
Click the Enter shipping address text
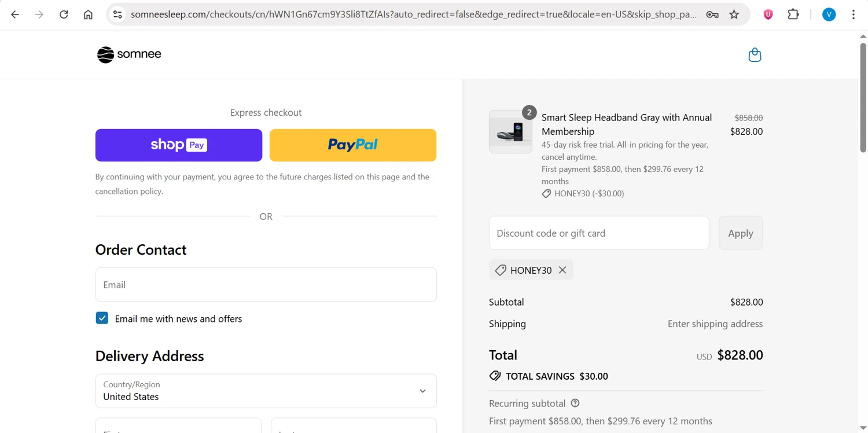(715, 324)
